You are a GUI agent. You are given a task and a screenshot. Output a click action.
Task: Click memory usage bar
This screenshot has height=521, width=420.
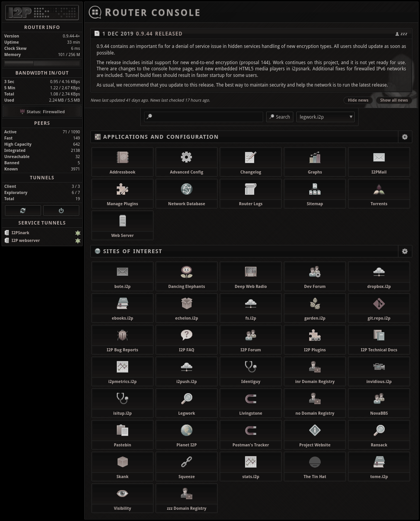(42, 63)
